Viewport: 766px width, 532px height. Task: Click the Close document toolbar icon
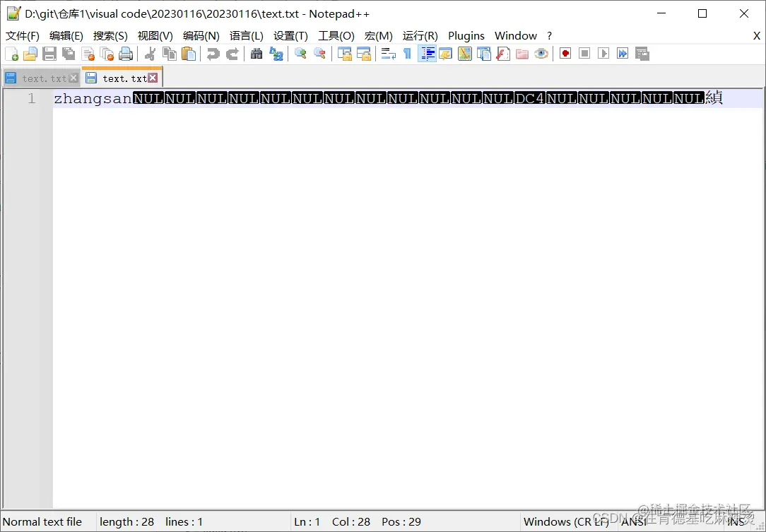[x=88, y=54]
